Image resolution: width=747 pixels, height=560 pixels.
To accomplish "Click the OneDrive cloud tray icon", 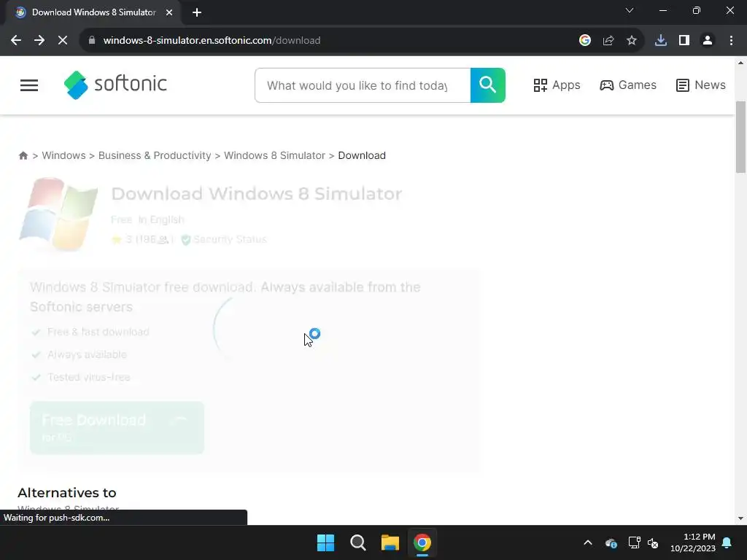I will point(611,542).
